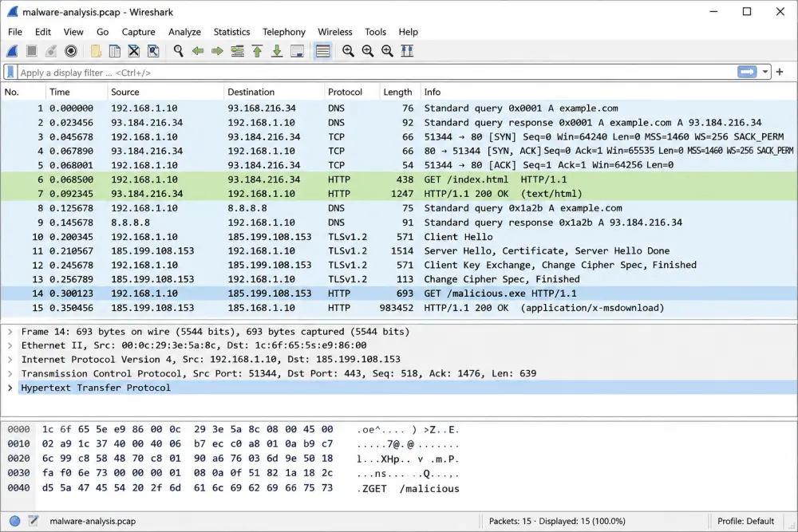Image resolution: width=798 pixels, height=532 pixels.
Task: Open expert information via the blue status circle
Action: [14, 521]
